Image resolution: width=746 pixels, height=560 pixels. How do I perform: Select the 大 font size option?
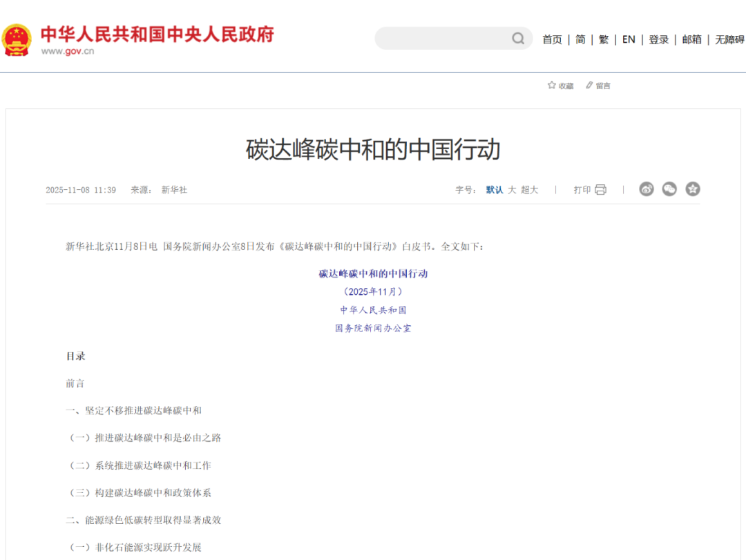512,189
